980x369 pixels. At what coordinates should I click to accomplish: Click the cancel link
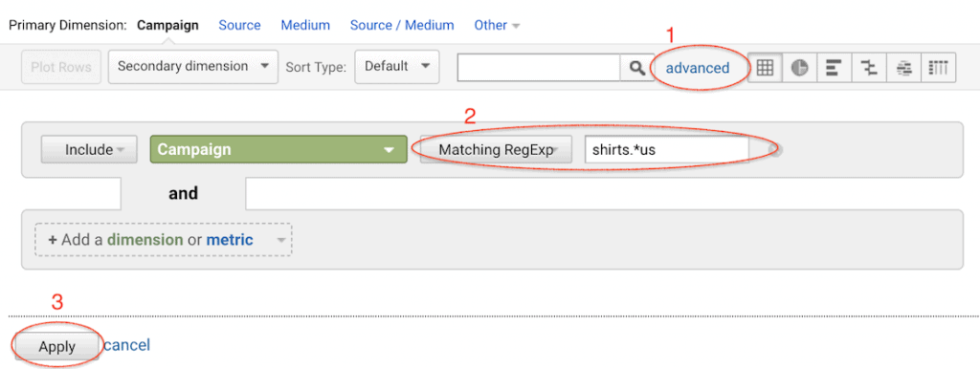(x=127, y=345)
